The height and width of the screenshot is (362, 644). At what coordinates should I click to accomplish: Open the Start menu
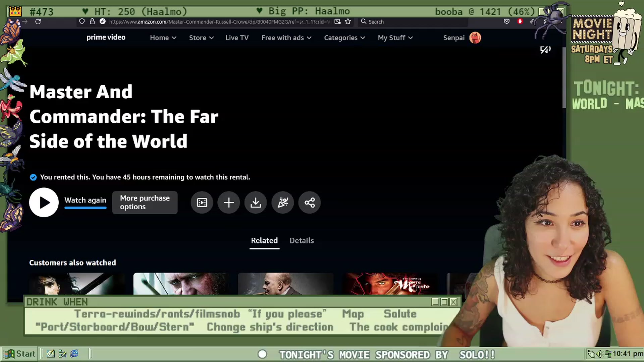coord(19,354)
